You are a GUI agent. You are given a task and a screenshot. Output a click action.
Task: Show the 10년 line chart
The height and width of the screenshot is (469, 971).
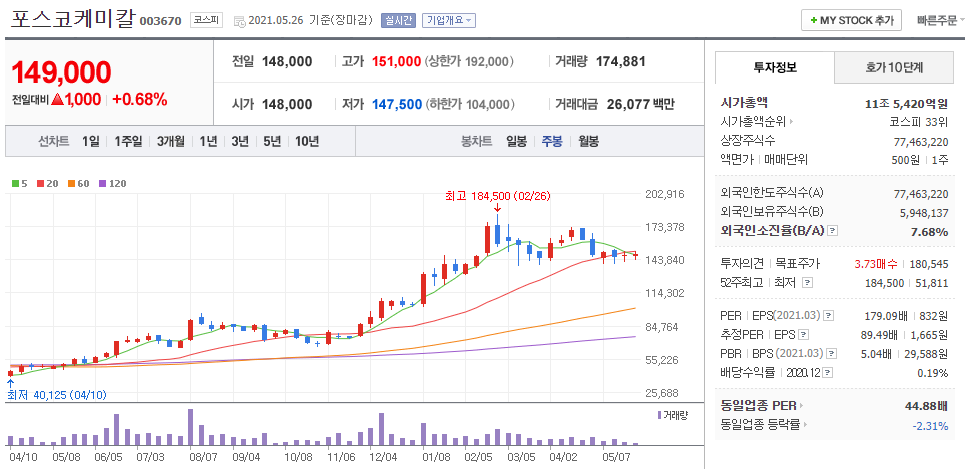point(307,141)
